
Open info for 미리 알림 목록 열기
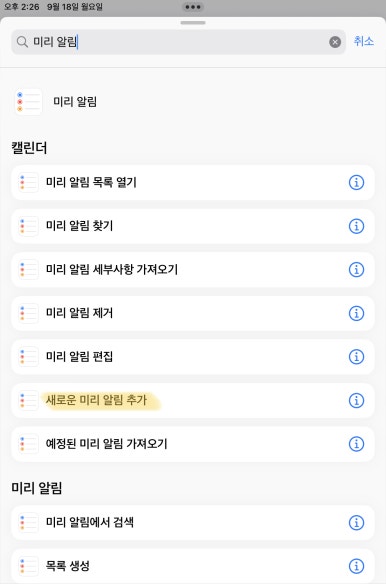(356, 182)
